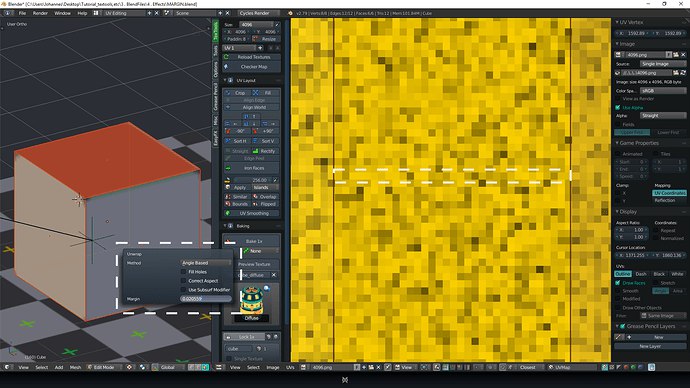Open the Closest snap dropdown
690x388 pixels.
(530, 367)
